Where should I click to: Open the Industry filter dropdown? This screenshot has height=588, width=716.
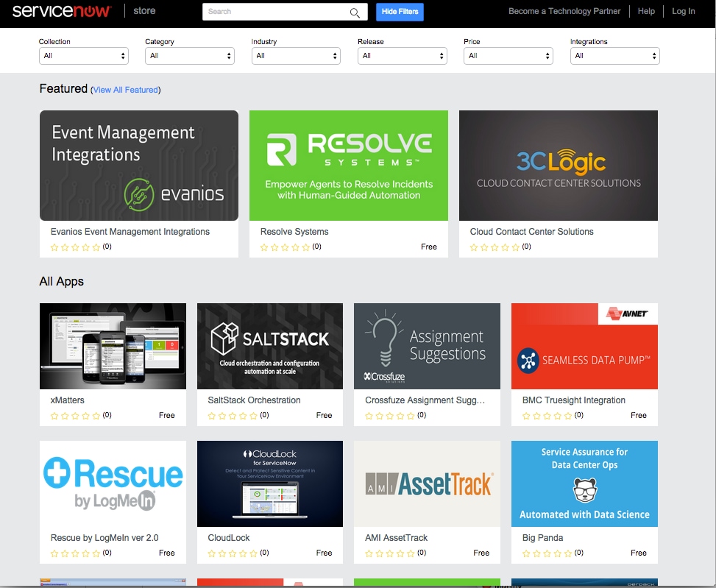pos(296,55)
